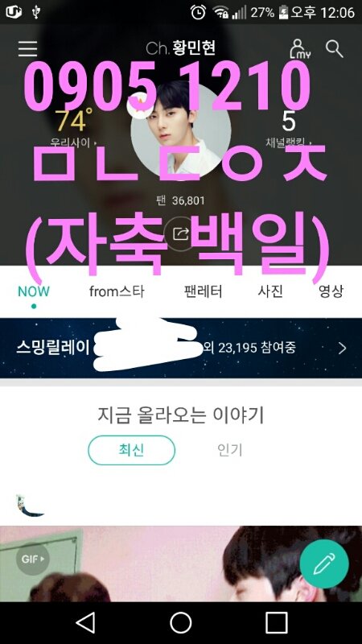
Task: Open the MY profile icon
Action: click(300, 49)
